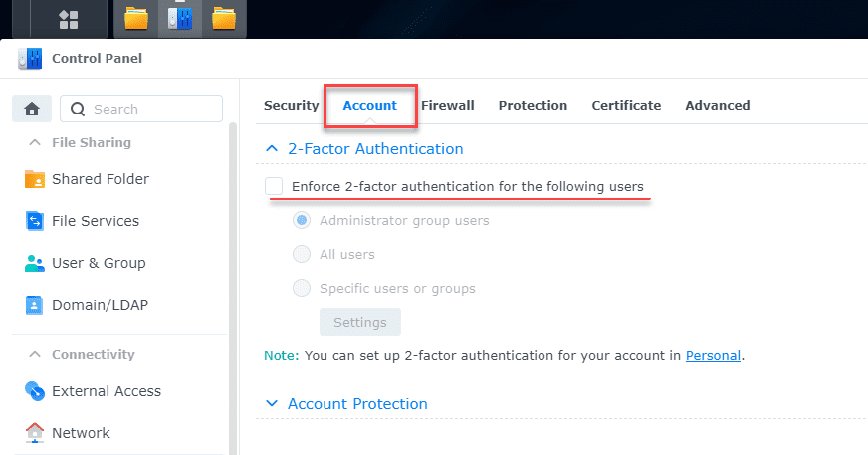Screen dimensions: 868x455
Task: Follow the Personal link in the note
Action: (713, 354)
